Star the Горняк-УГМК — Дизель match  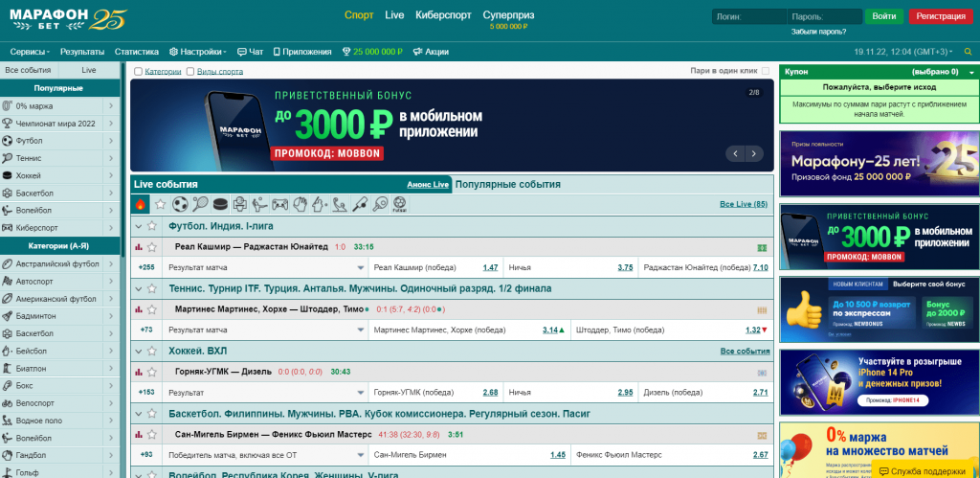[151, 372]
